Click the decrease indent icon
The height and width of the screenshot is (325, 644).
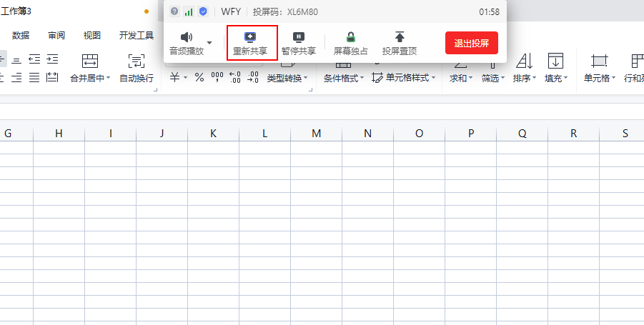point(34,60)
